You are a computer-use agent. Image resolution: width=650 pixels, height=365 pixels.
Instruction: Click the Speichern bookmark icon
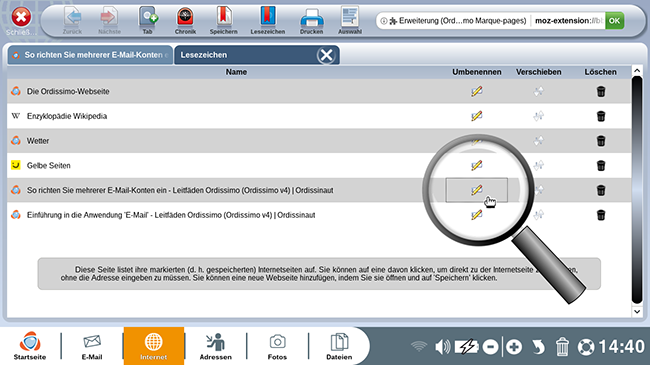223,20
